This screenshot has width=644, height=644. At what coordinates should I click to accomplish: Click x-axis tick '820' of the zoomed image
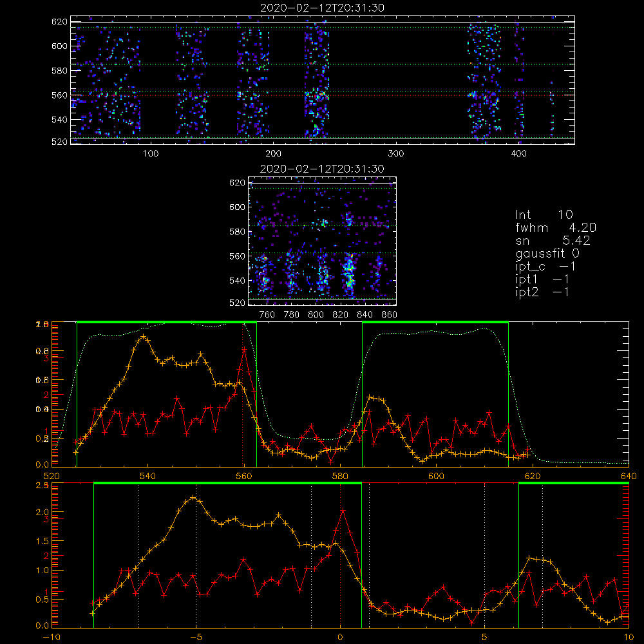click(341, 315)
